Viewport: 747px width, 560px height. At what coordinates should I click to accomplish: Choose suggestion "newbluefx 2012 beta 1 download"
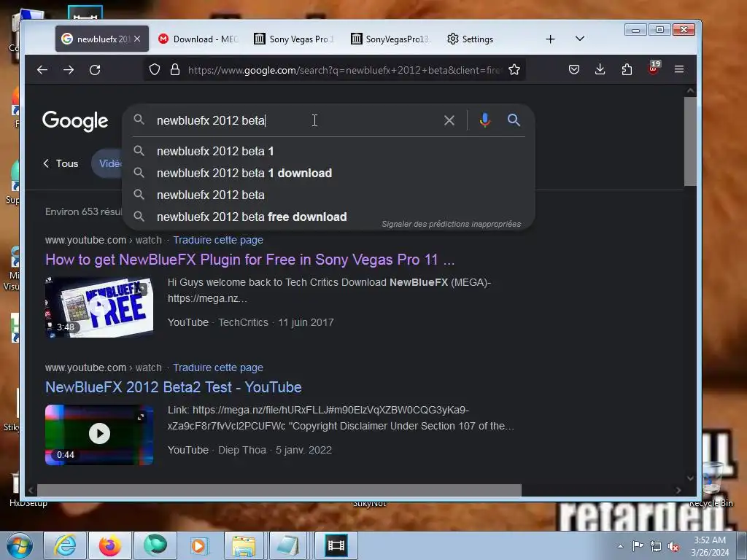pyautogui.click(x=329, y=174)
